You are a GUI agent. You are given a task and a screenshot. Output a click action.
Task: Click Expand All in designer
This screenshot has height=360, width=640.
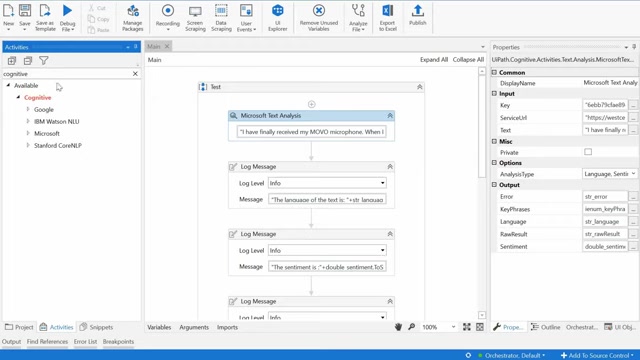pyautogui.click(x=434, y=60)
